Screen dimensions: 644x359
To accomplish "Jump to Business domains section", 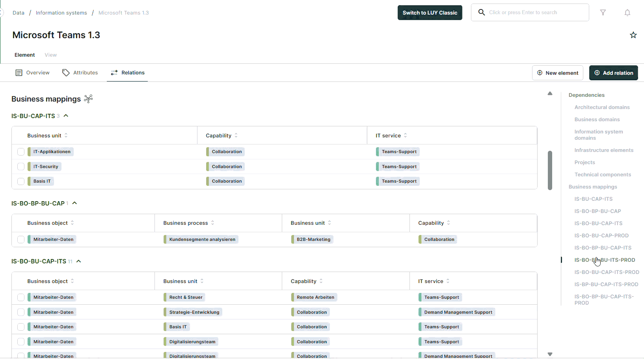I will tap(597, 119).
